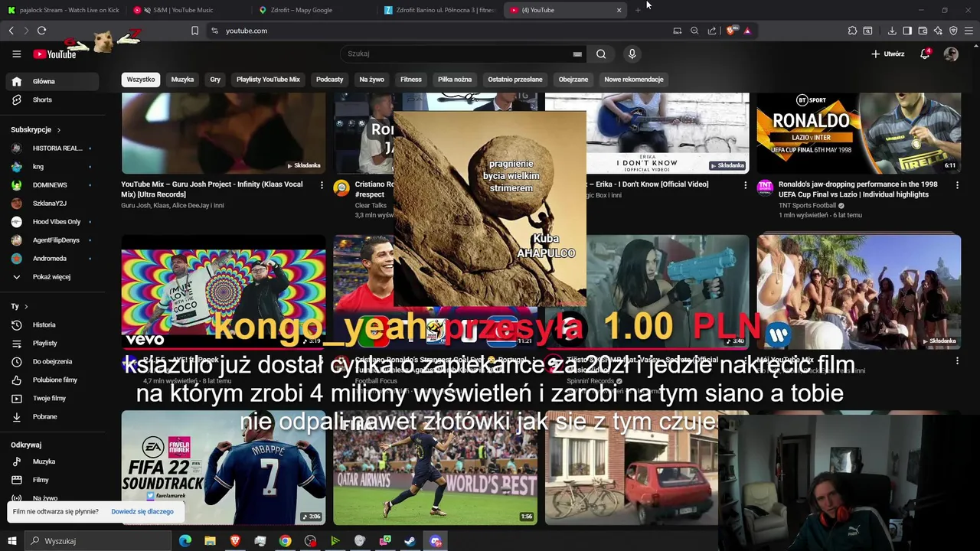Viewport: 980px width, 551px height.
Task: Select the Muzyka filter chip
Action: pos(182,80)
